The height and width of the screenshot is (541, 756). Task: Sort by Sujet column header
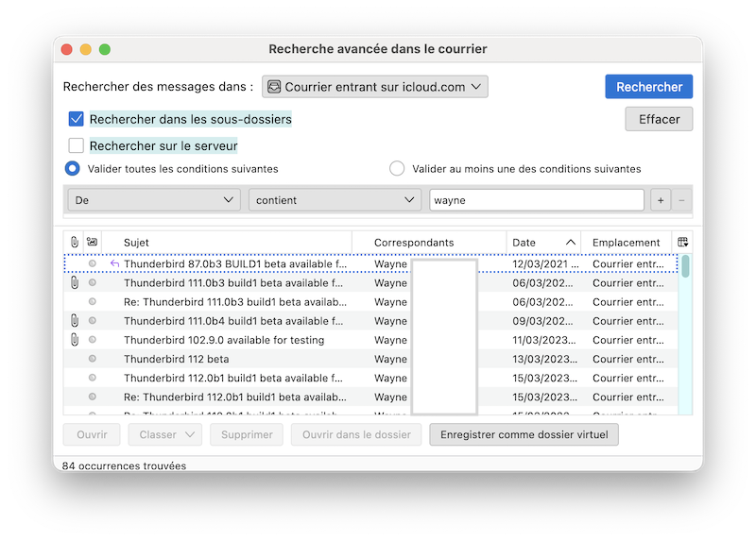pyautogui.click(x=227, y=243)
